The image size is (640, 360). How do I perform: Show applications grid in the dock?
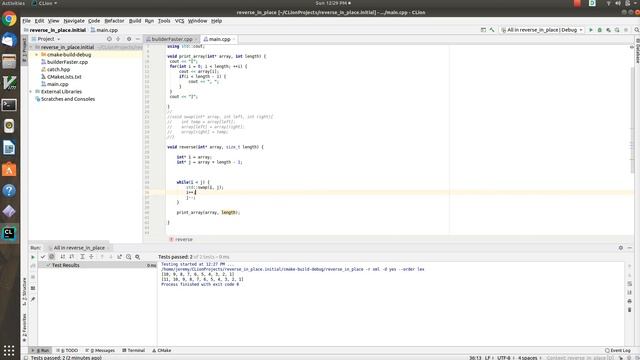click(9, 350)
